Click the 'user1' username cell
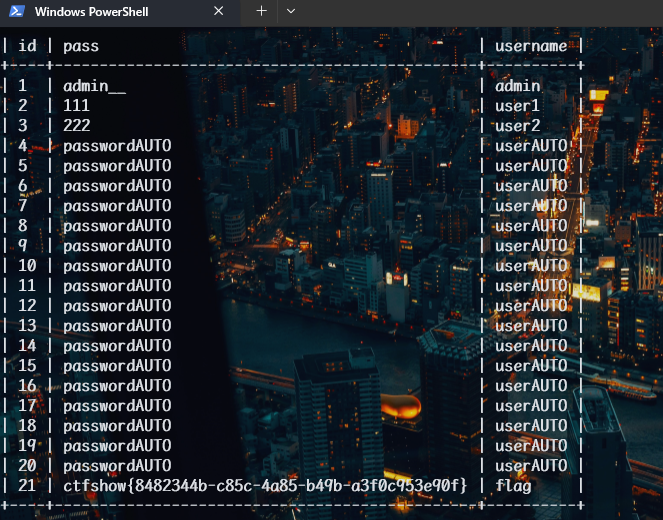Screen dimensions: 663x520 (518, 106)
